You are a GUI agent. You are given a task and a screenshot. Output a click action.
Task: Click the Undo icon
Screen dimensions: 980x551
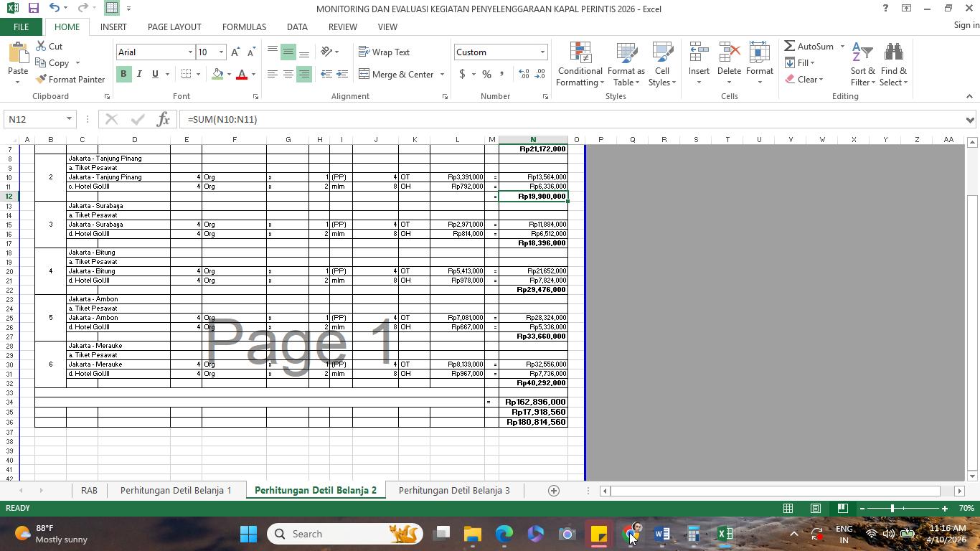[54, 8]
